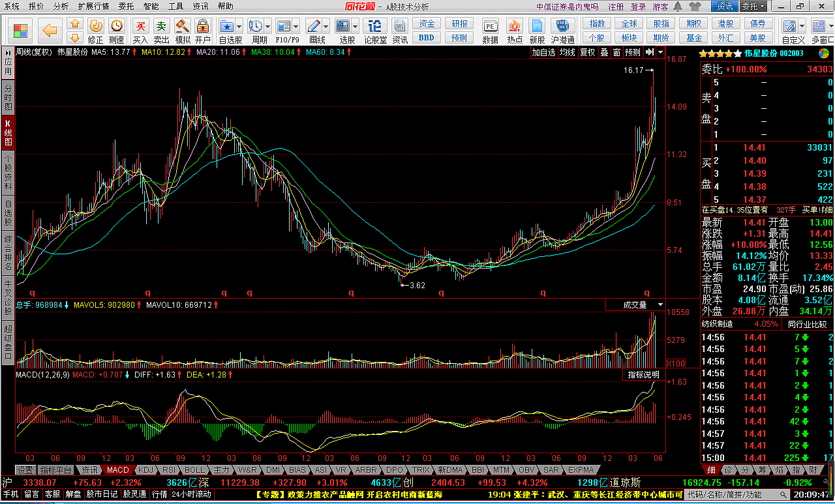The height and width of the screenshot is (504, 835).
Task: Click the 周期 period clock icon
Action: (255, 26)
